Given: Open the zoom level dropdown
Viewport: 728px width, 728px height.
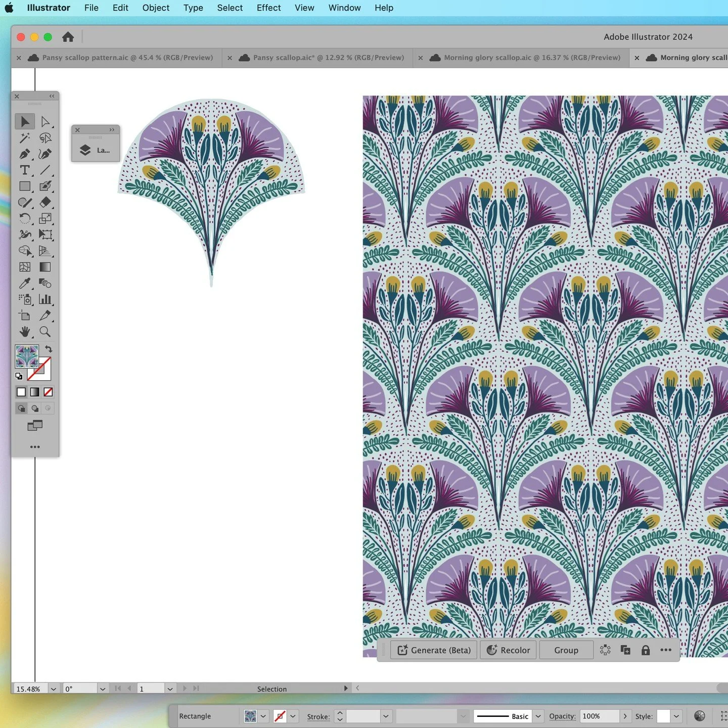Looking at the screenshot, I should point(53,689).
